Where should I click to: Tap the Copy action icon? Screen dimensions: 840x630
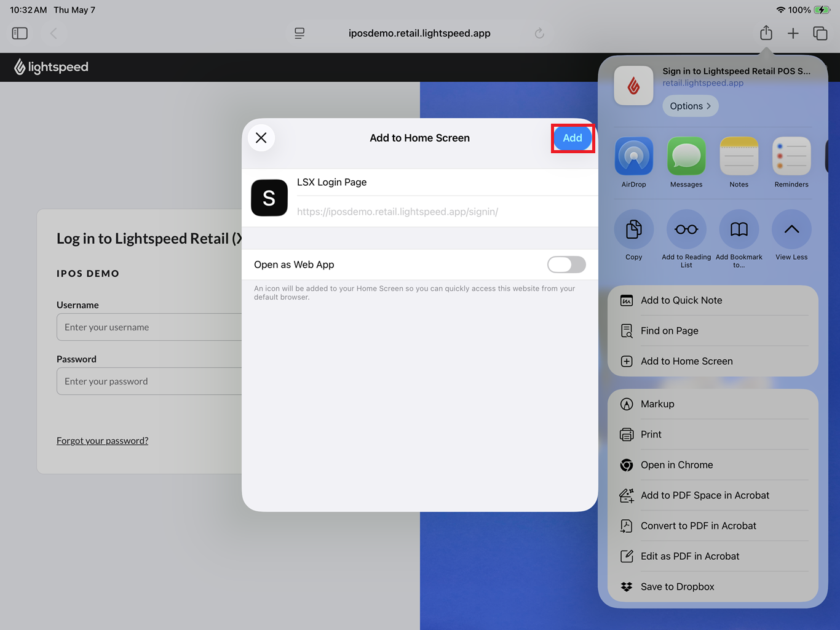(634, 229)
